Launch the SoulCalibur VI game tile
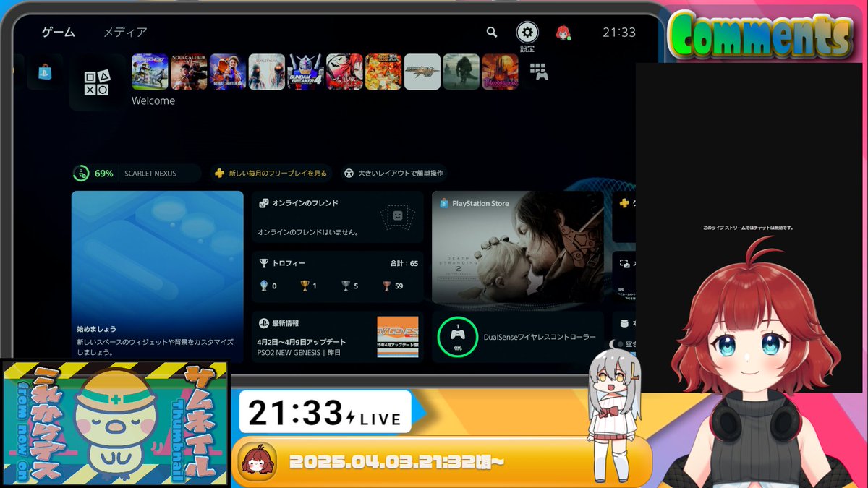The image size is (868, 488). tap(189, 72)
